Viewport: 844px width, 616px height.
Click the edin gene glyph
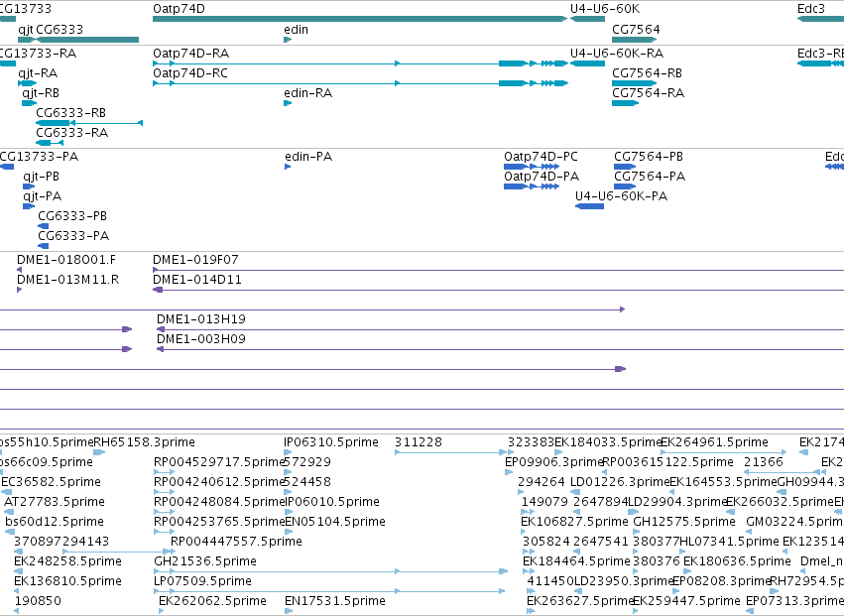(288, 40)
